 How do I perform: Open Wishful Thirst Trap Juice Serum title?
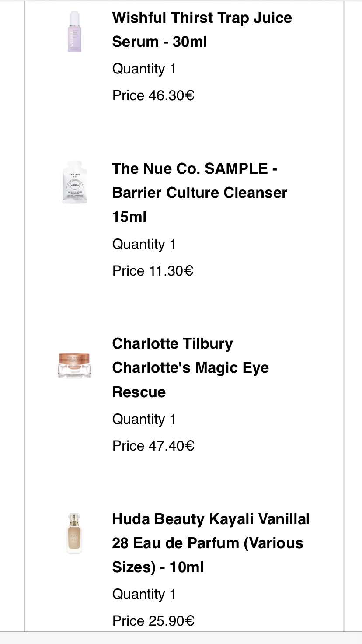point(202,30)
